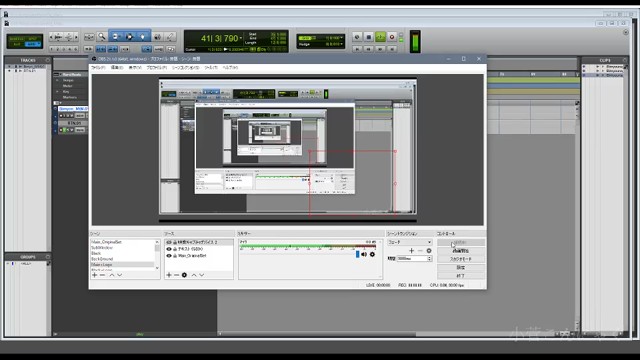Select the Zoomer magnifier tool in Pro Tools

(x=102, y=37)
